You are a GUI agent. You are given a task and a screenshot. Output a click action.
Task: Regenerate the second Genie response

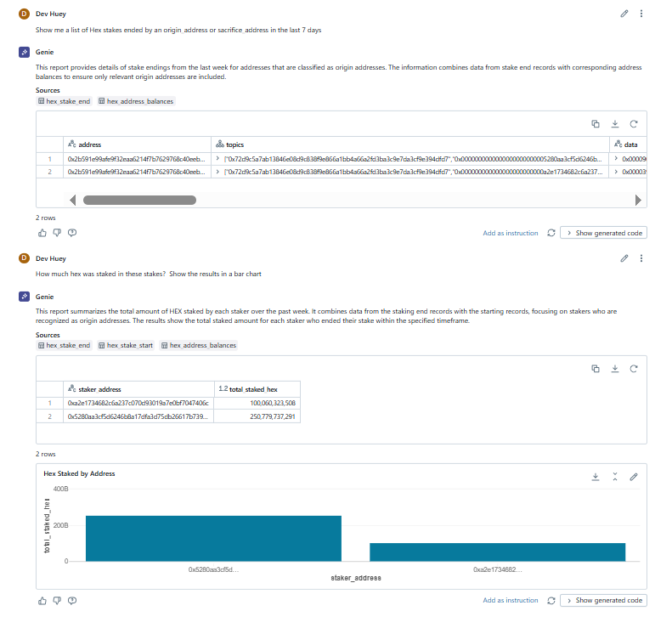551,601
